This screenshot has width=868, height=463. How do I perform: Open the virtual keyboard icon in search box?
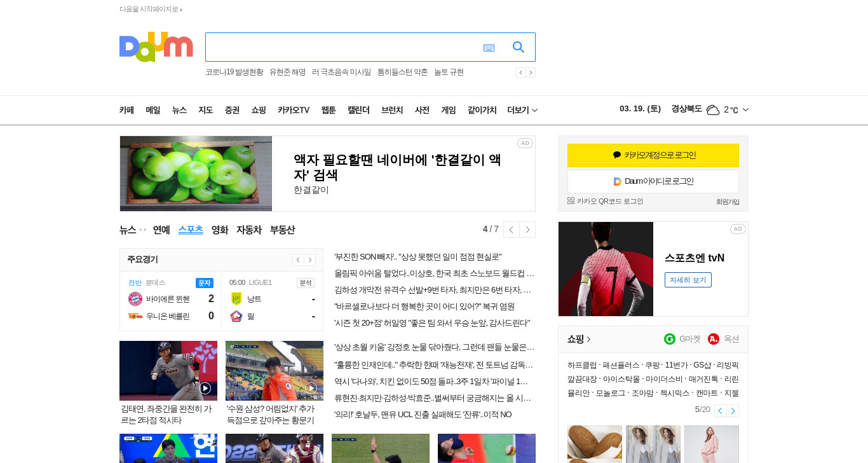pyautogui.click(x=489, y=48)
